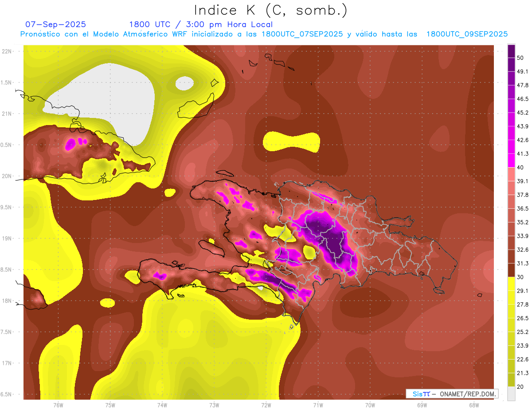Screen dimensions: 532x411
Task: Click the "Indice K (C, somb.)" chart title
Action: pos(271,11)
